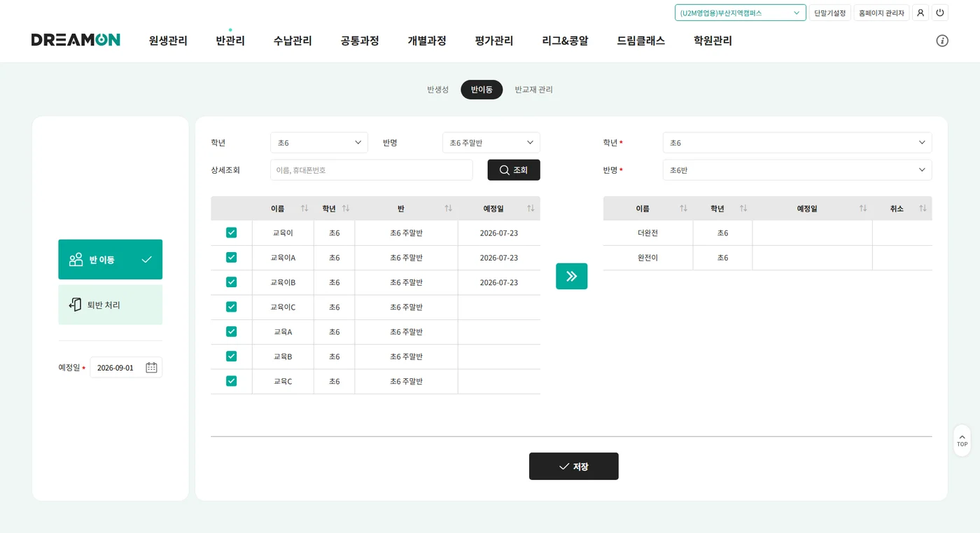Uncheck the 교육이 row checkbox
The image size is (980, 533).
tap(232, 233)
